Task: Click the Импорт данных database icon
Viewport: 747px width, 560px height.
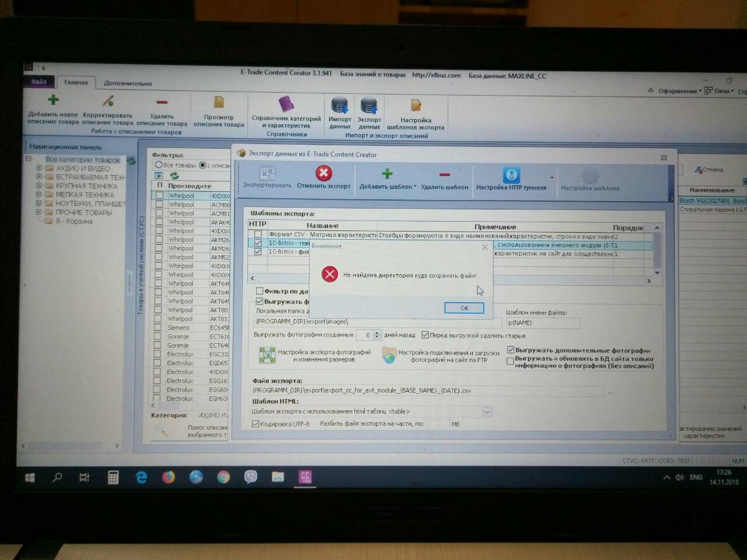Action: (340, 106)
